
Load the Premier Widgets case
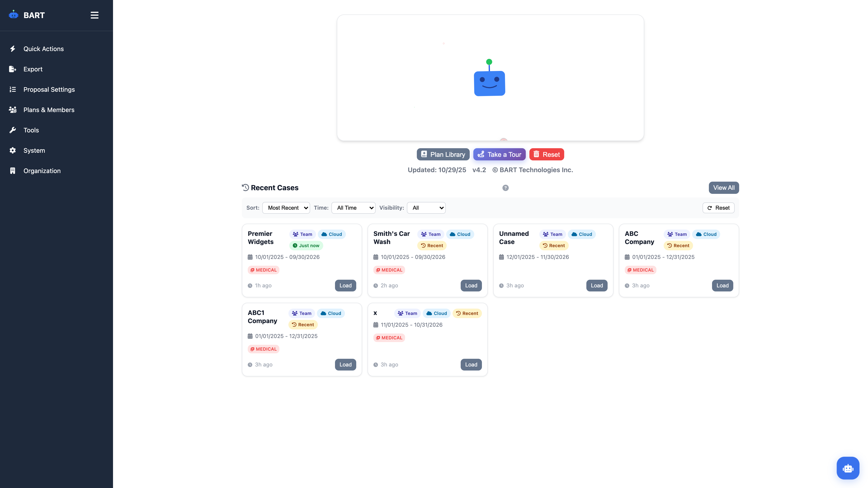pyautogui.click(x=345, y=285)
